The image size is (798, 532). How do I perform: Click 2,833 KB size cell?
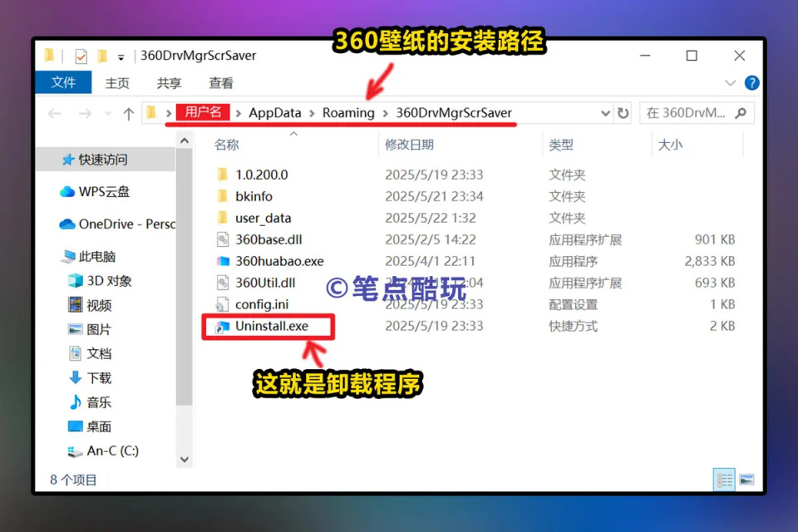click(x=709, y=261)
